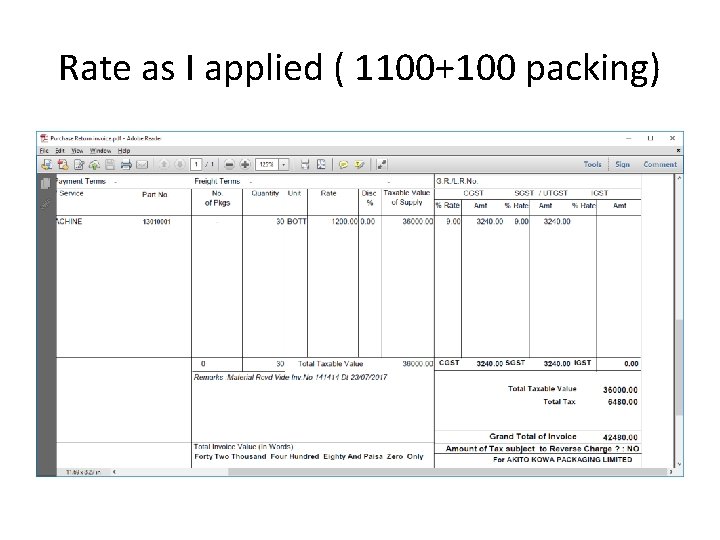Click horizontal scrollbar left arrow

pyautogui.click(x=114, y=472)
